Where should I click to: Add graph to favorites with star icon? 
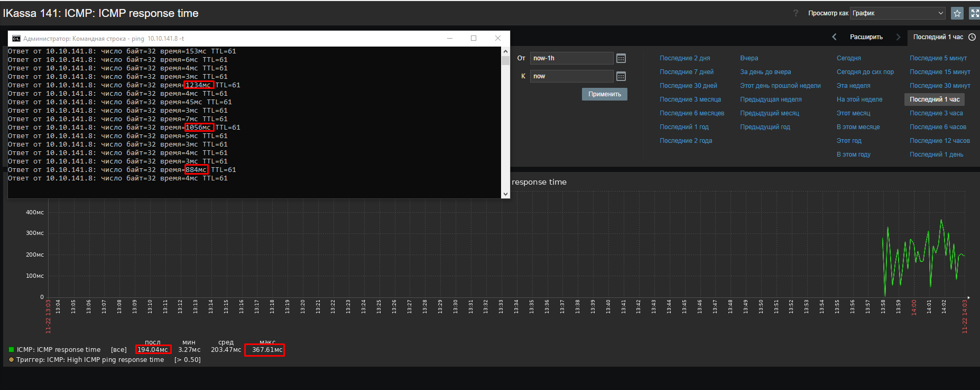click(957, 13)
